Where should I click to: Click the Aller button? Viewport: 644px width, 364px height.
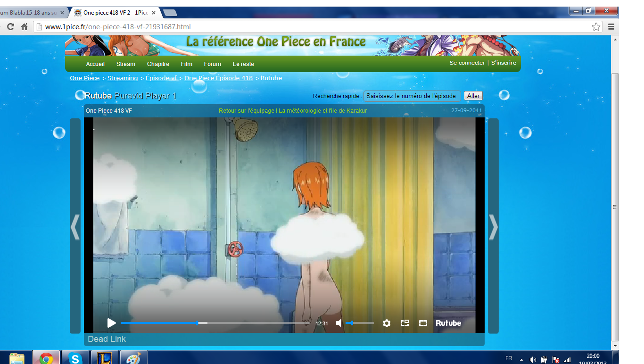[473, 96]
